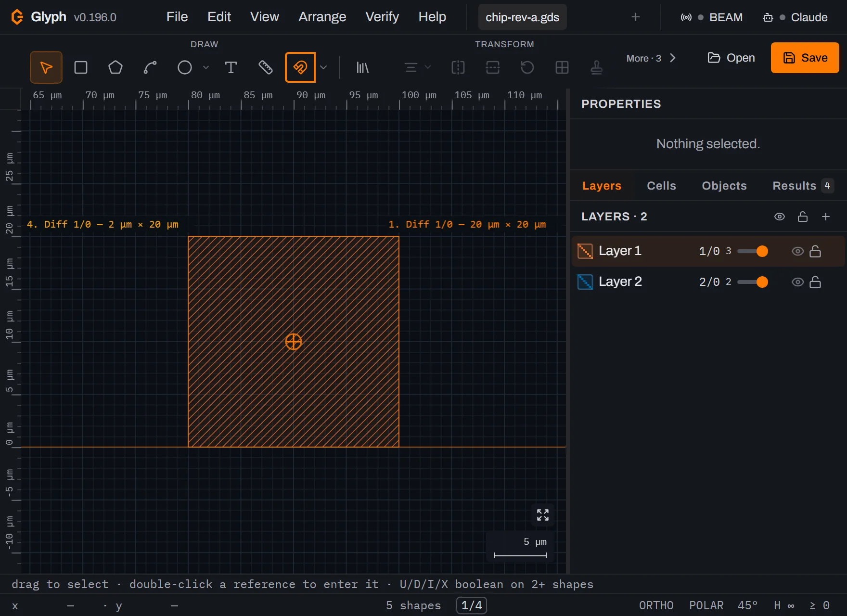
Task: Add a new layer with plus icon
Action: click(826, 217)
